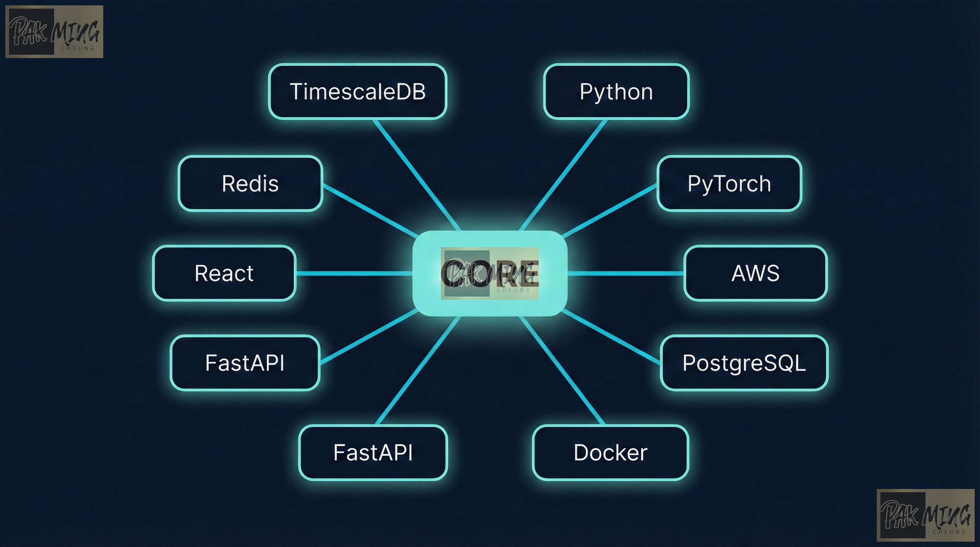Open the TimescaleDB node

[x=358, y=92]
